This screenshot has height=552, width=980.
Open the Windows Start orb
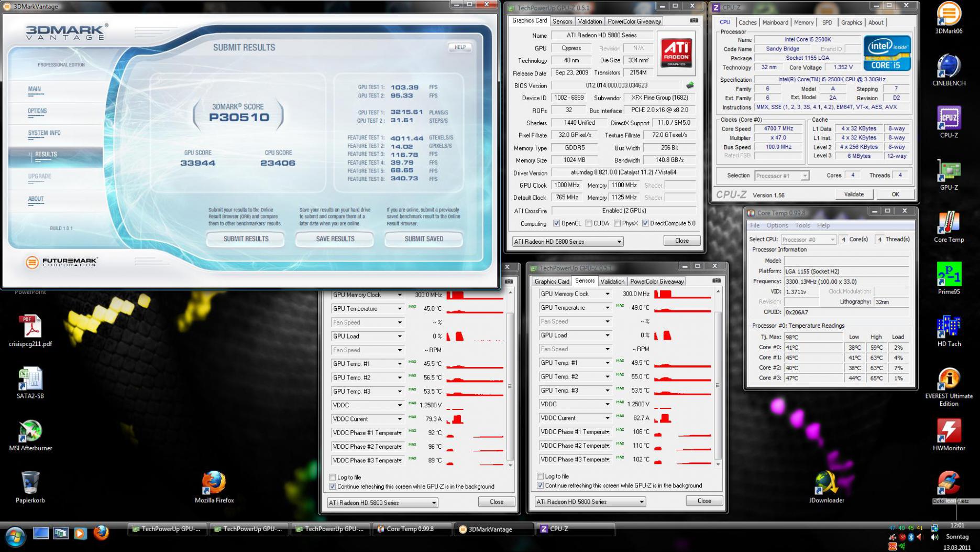[15, 536]
